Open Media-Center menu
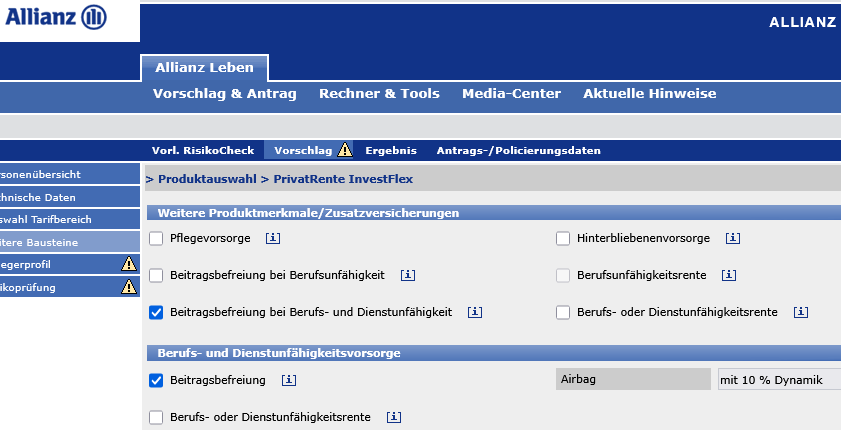The width and height of the screenshot is (841, 430). click(512, 94)
